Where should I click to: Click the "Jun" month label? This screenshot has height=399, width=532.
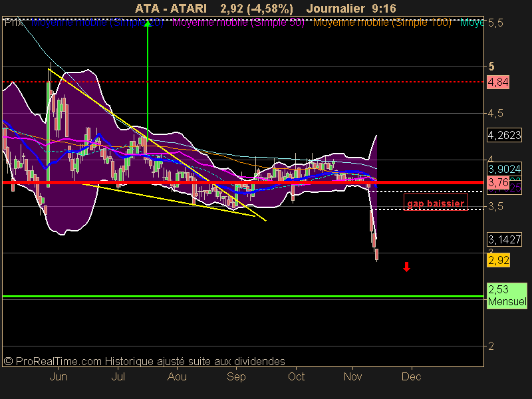[x=58, y=376]
